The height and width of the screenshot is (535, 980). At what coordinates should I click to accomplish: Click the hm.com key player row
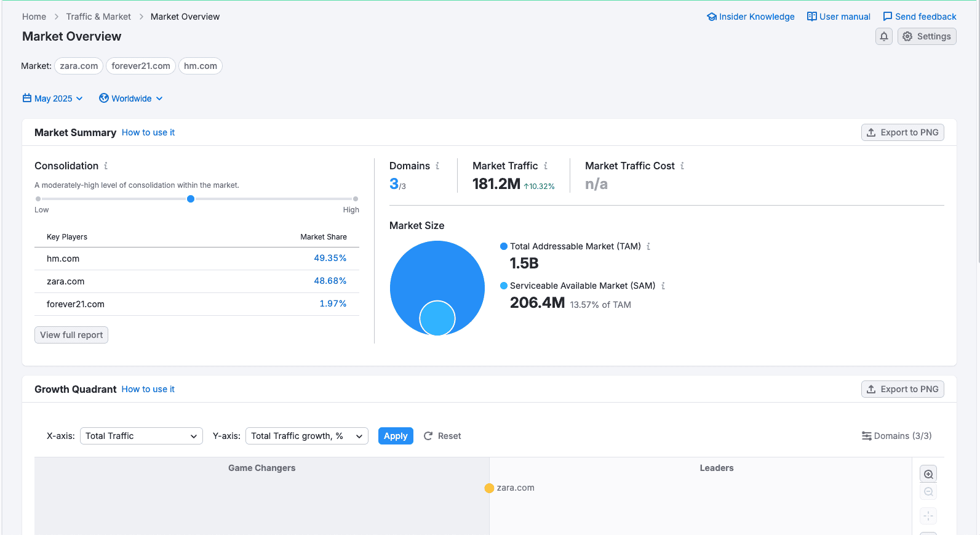(197, 259)
